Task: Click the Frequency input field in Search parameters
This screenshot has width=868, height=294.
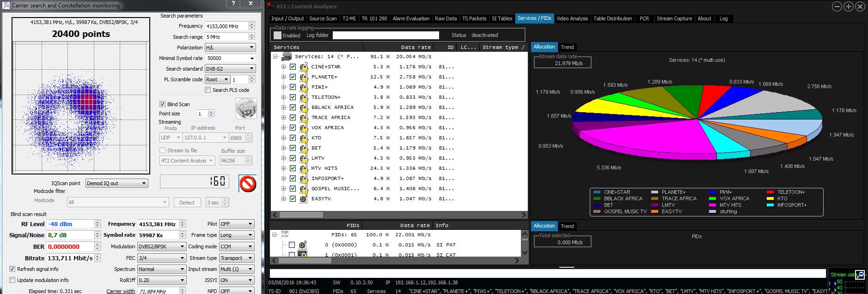Action: pos(226,26)
